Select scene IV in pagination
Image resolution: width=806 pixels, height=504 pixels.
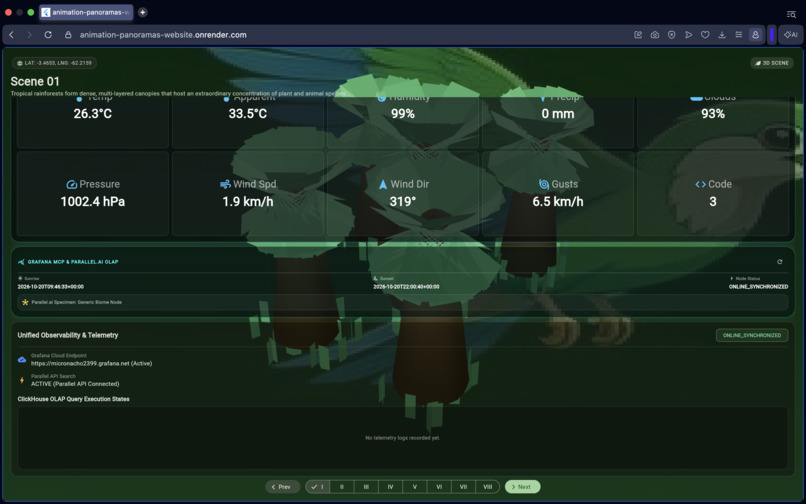(x=391, y=487)
